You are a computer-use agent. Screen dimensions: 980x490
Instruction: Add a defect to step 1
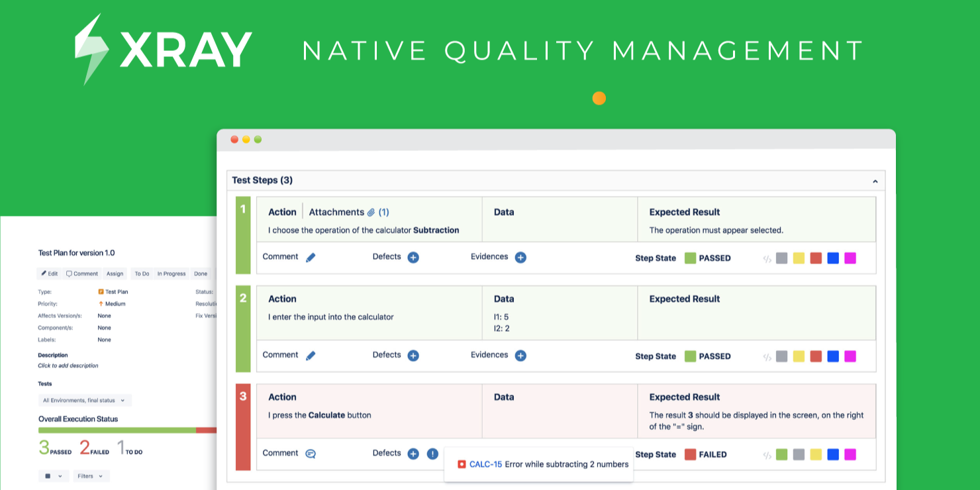click(x=413, y=258)
